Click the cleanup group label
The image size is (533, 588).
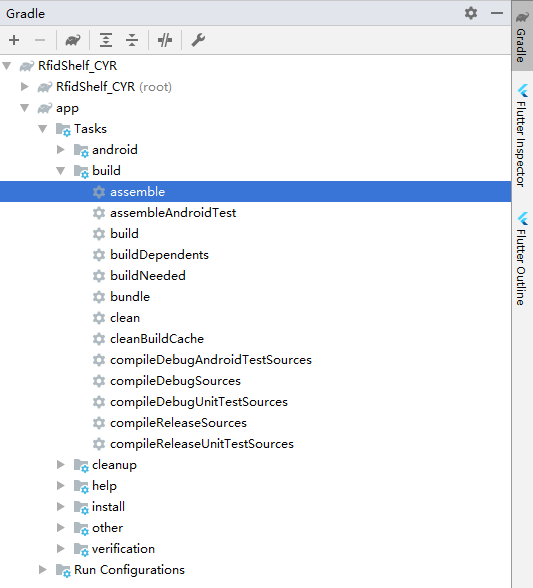click(x=114, y=465)
